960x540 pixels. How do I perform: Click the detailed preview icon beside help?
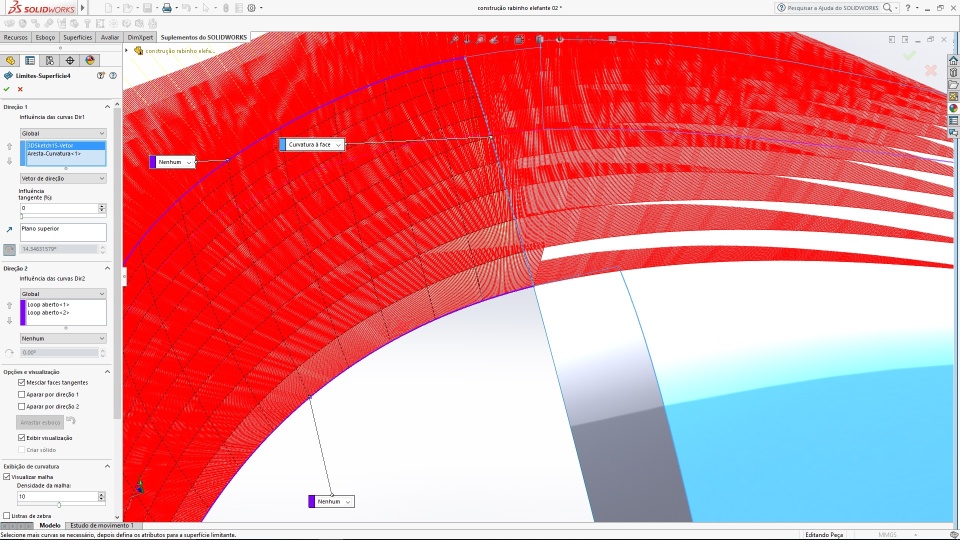click(101, 75)
